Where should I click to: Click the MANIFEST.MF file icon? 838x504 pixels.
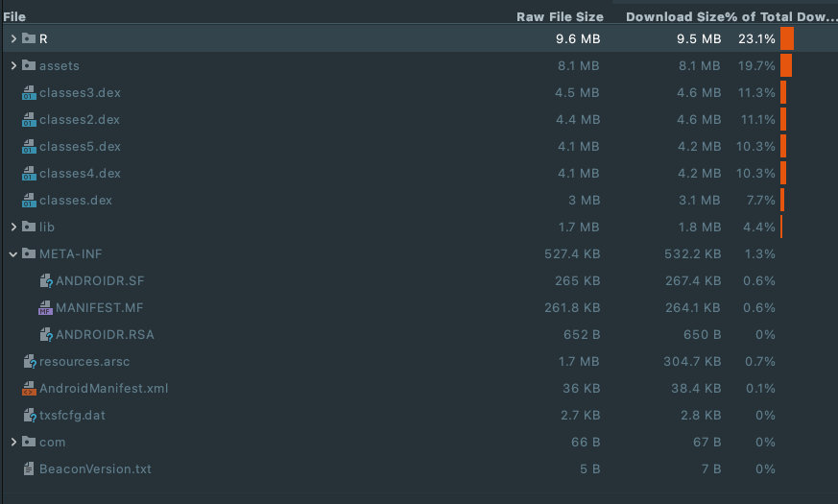point(45,308)
